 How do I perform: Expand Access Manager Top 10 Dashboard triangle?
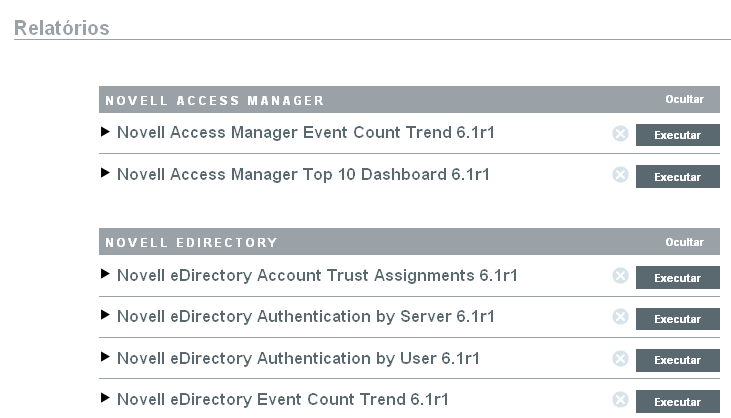tap(106, 174)
